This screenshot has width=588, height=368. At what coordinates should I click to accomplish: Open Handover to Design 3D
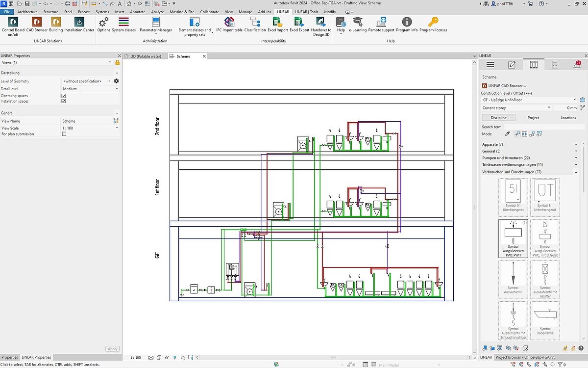point(321,22)
